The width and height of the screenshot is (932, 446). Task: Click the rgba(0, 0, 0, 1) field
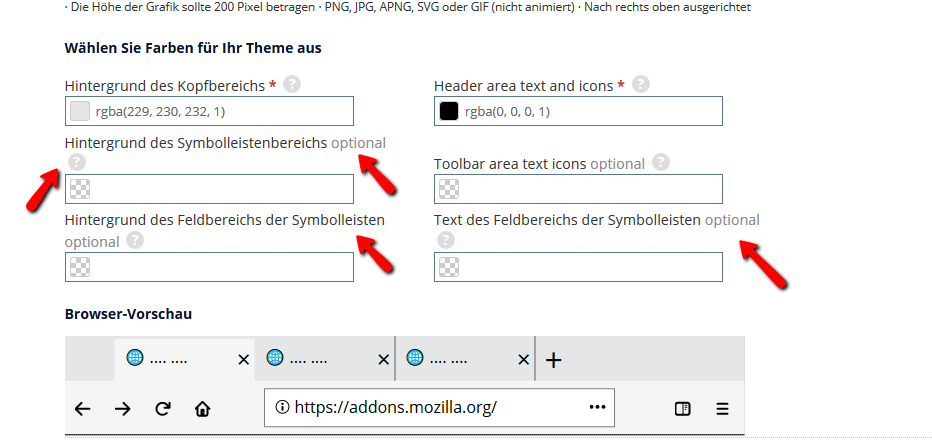click(x=578, y=111)
